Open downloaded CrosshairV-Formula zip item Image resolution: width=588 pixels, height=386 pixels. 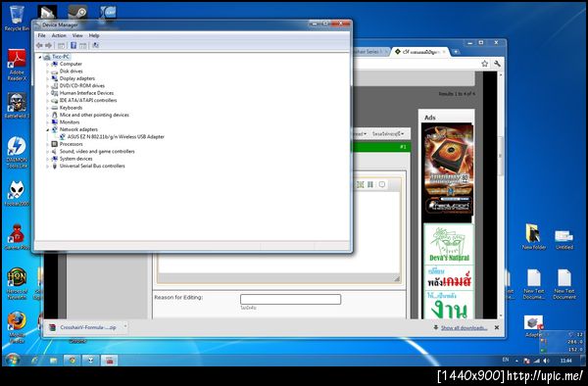tap(83, 327)
